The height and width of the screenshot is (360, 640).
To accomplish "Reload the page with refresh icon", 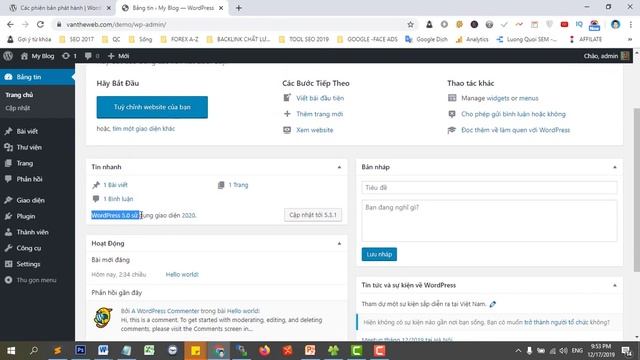I will click(40, 24).
